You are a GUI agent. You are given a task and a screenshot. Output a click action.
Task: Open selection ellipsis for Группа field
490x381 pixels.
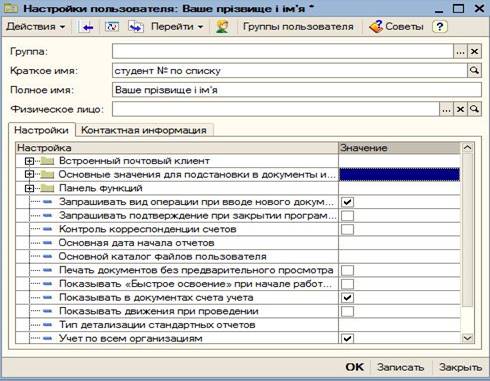tap(460, 52)
